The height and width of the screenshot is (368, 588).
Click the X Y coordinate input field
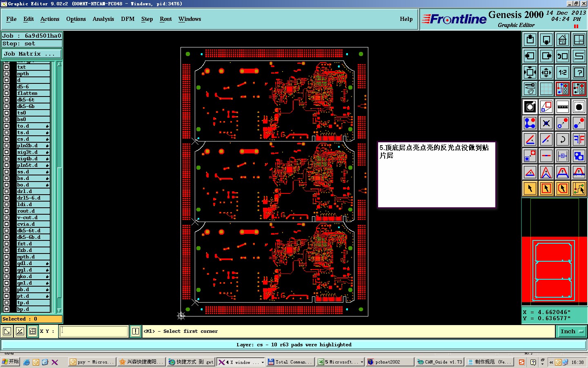point(94,331)
